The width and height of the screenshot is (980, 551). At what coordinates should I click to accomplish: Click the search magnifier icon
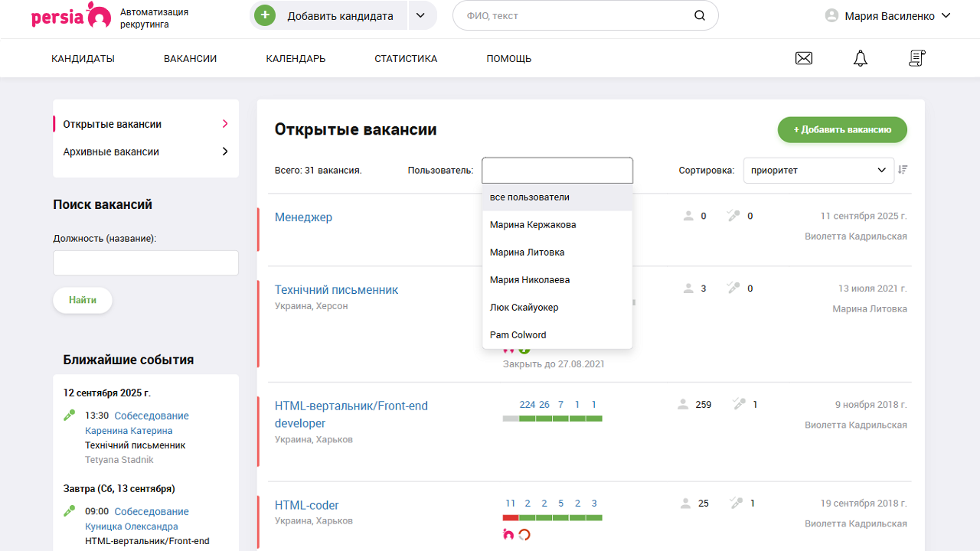pos(699,15)
